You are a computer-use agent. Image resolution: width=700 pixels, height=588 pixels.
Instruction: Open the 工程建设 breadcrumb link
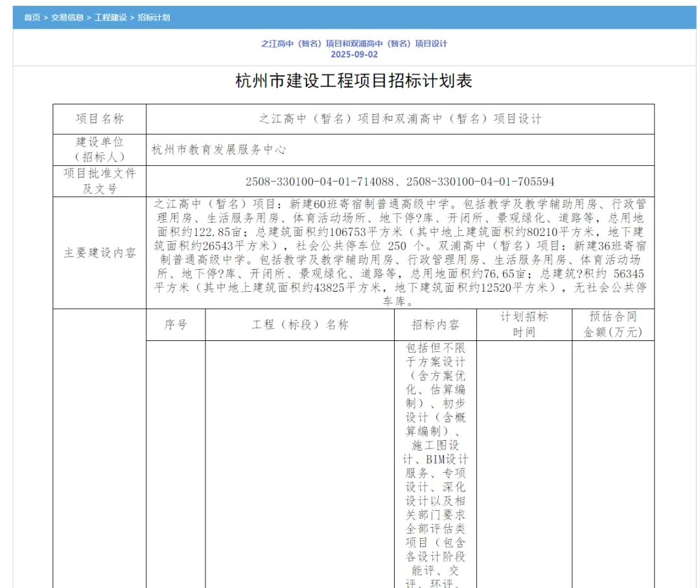(x=111, y=18)
